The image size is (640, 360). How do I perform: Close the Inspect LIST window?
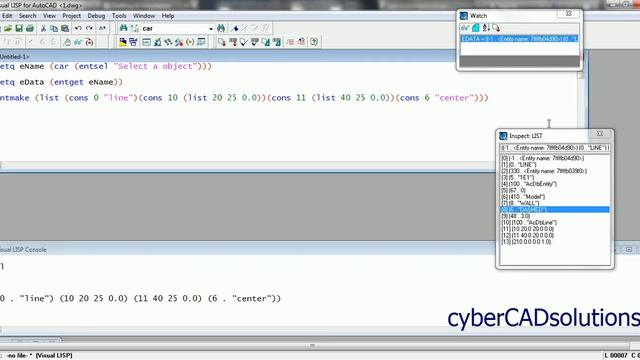click(600, 133)
